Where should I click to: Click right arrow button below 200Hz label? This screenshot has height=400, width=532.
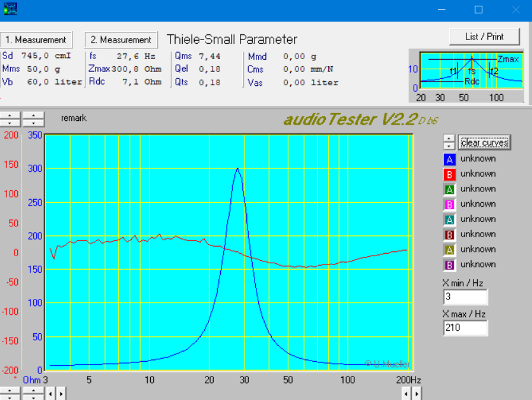pyautogui.click(x=417, y=394)
